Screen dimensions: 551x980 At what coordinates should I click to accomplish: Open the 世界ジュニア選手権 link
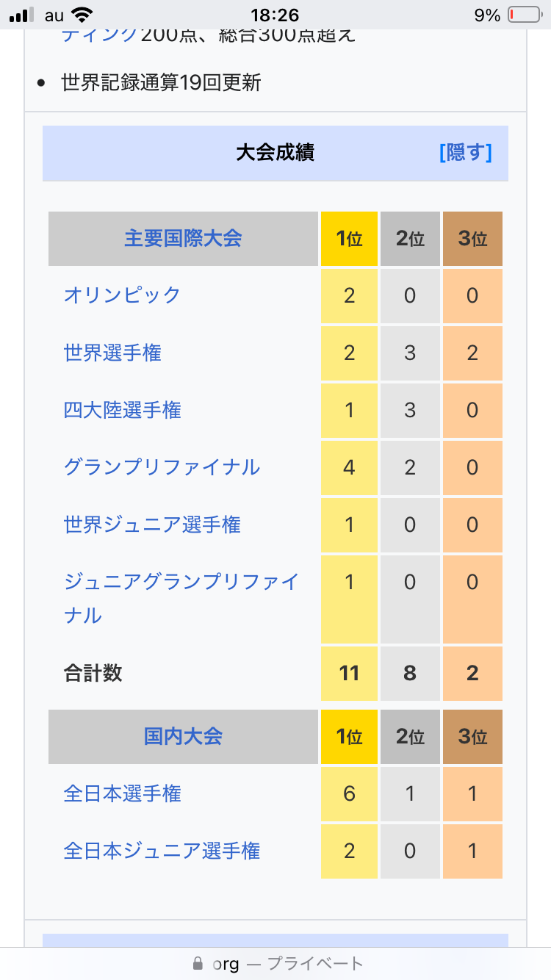coord(152,525)
